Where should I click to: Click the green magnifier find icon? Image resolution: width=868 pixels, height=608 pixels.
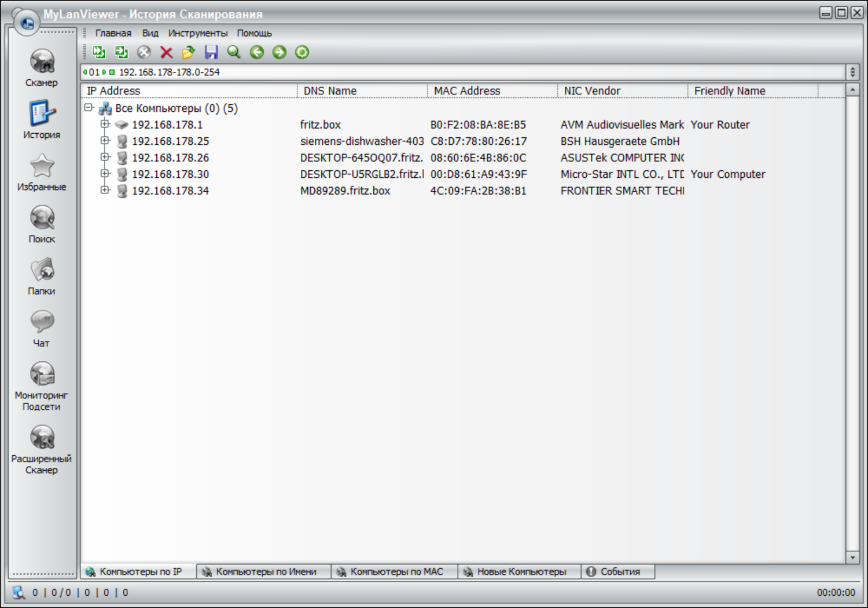click(234, 52)
